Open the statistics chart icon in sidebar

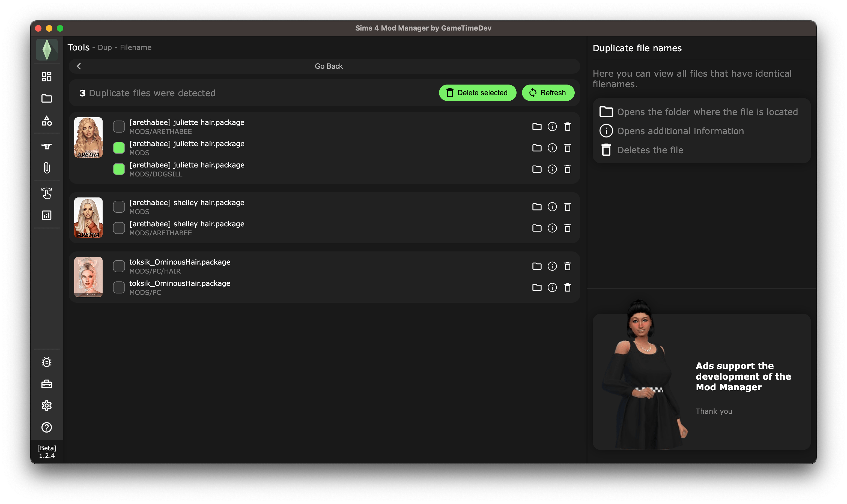coord(47,215)
